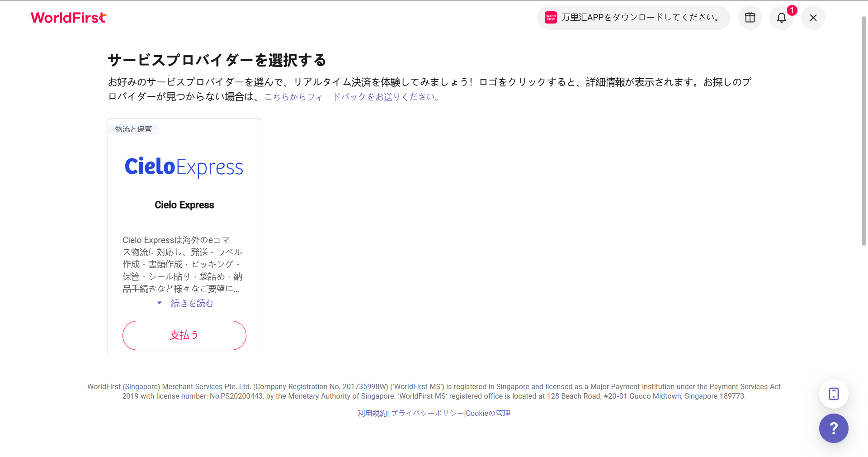Click the red WorldFirst app icon in banner
The image size is (868, 457).
click(551, 18)
